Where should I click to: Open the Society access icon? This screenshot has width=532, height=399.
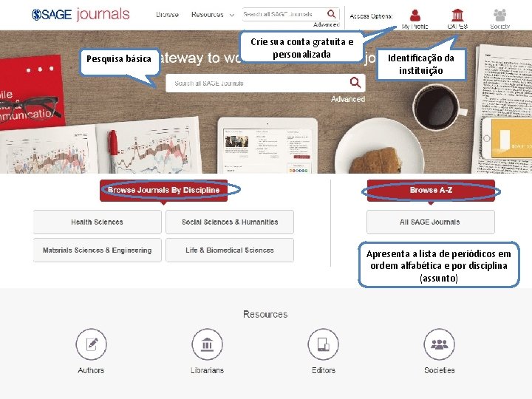(x=499, y=16)
